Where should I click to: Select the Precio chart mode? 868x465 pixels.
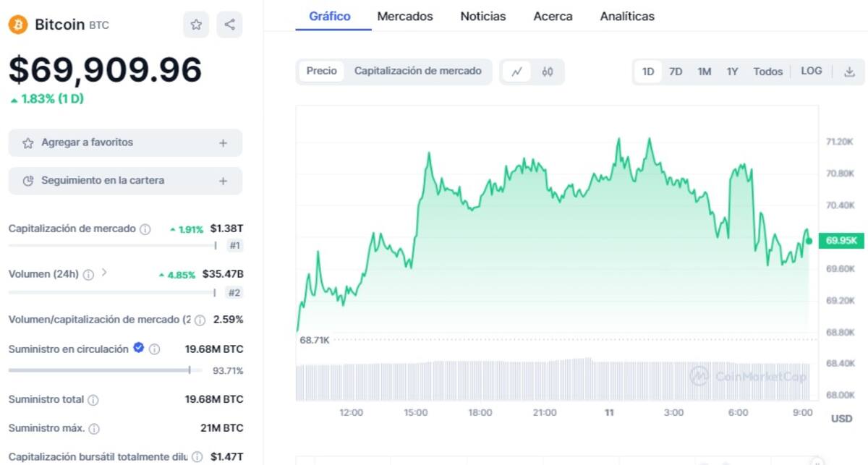click(321, 71)
